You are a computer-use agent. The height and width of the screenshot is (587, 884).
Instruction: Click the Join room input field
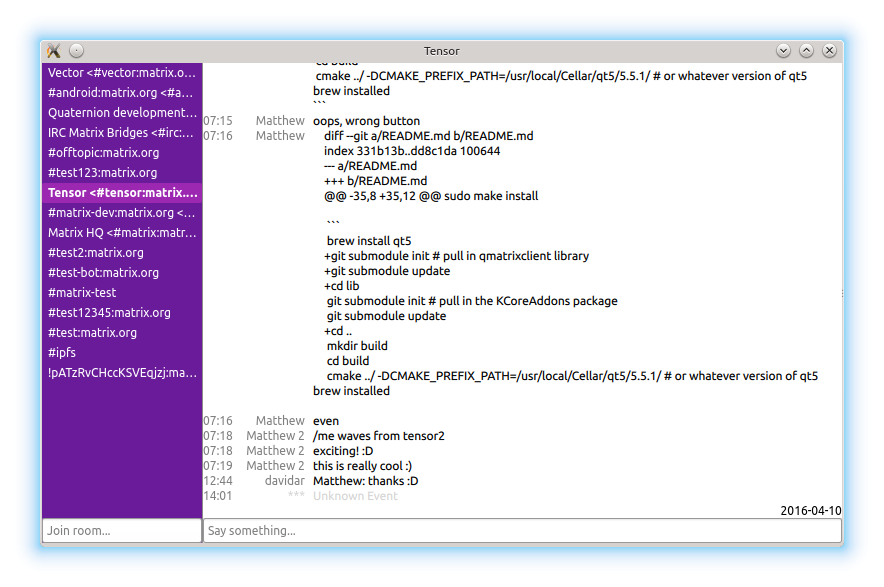pyautogui.click(x=121, y=529)
